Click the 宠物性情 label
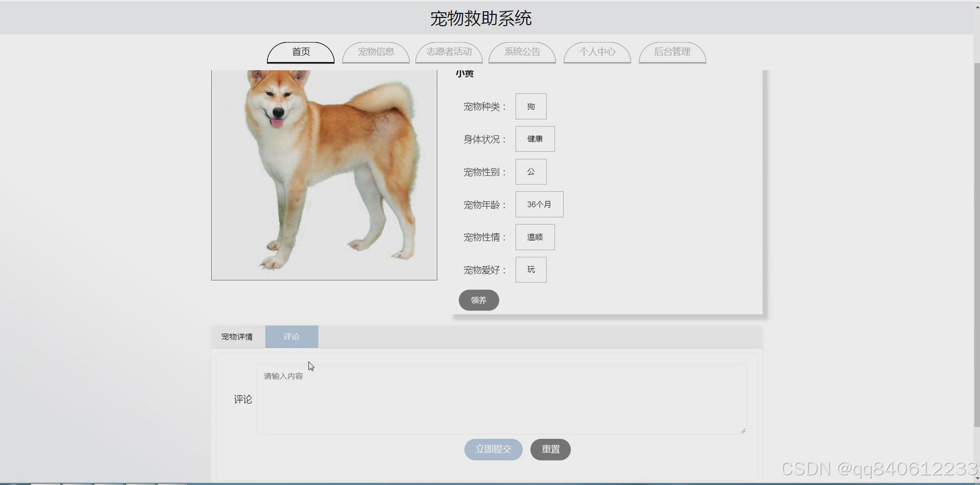This screenshot has height=485, width=980. pyautogui.click(x=485, y=237)
